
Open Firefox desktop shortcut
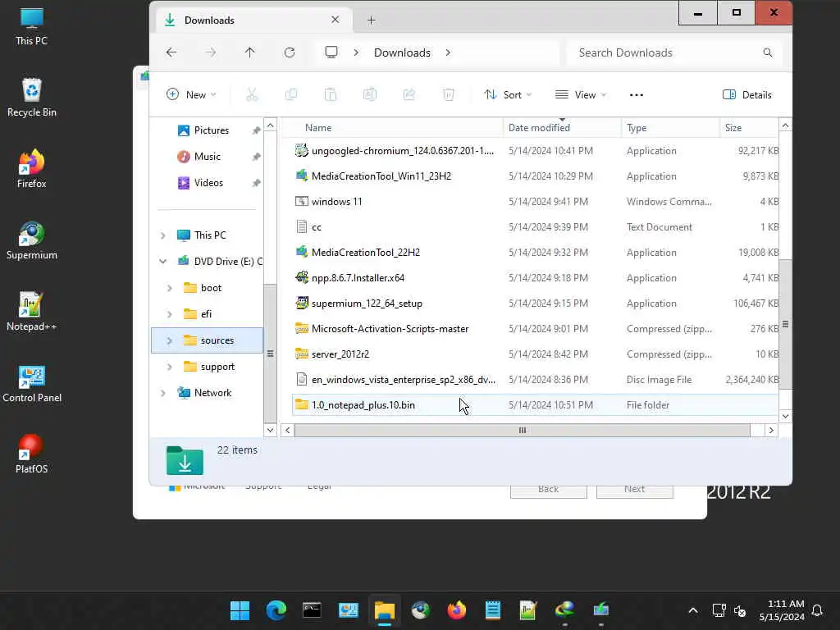[x=32, y=169]
